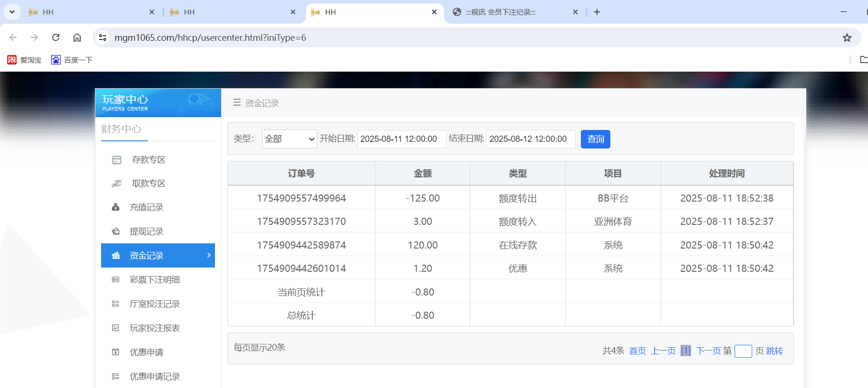The width and height of the screenshot is (868, 388).
Task: Click the 跳转 page jump link
Action: tap(775, 351)
